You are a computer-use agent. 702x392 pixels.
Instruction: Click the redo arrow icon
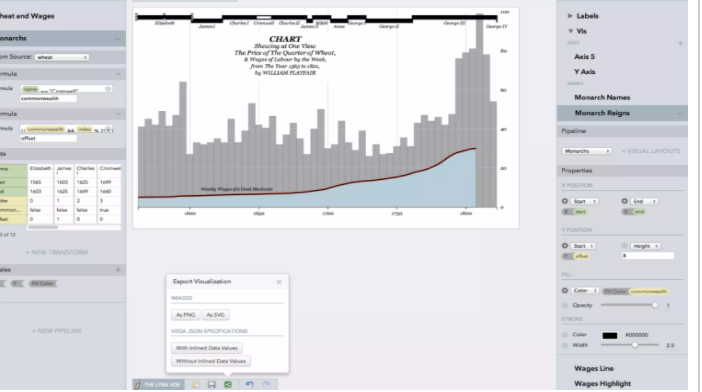pos(266,384)
